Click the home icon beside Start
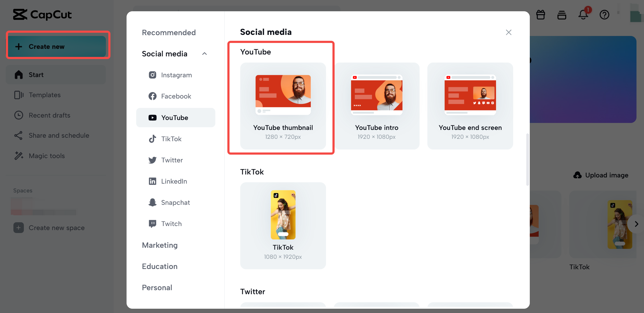The image size is (644, 313). coord(19,75)
